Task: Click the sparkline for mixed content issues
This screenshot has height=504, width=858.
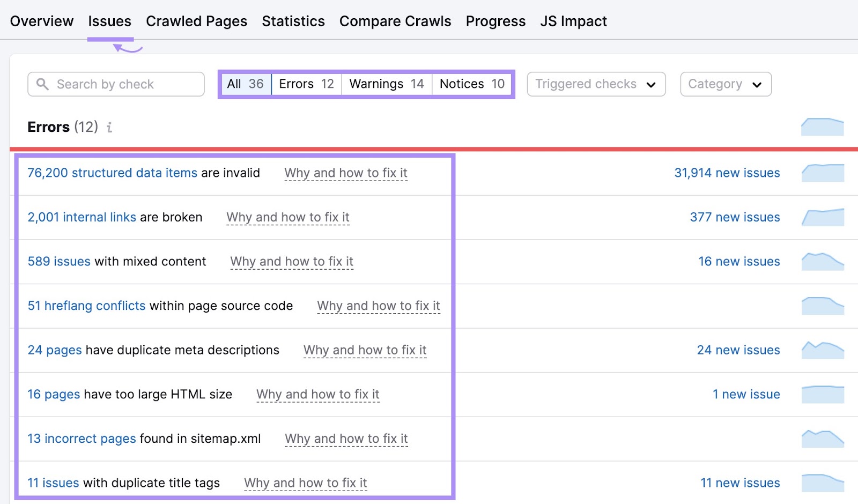Action: point(823,261)
